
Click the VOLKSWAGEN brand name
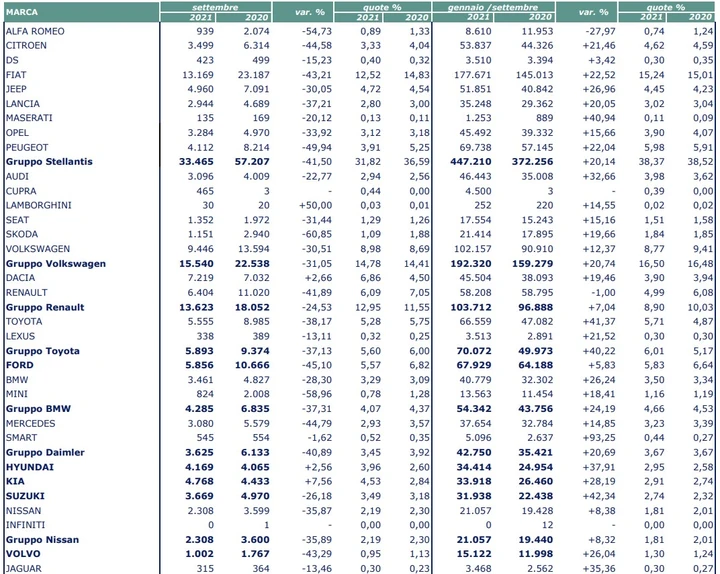pos(38,249)
